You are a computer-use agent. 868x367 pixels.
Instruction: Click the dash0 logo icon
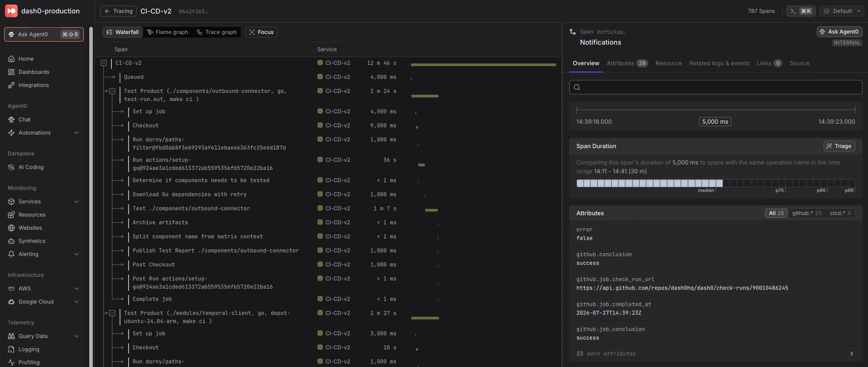(x=11, y=11)
